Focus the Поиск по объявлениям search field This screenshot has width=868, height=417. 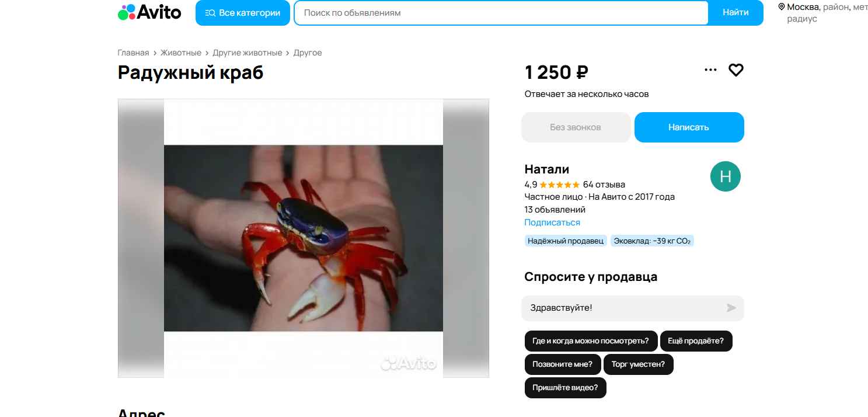501,13
